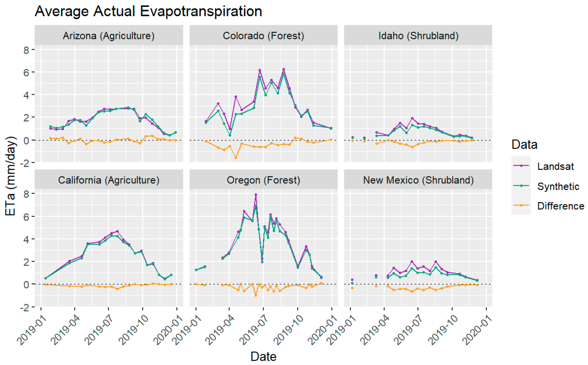Viewport: 588px width, 365px height.
Task: Click the highest Landsat peak in Oregon panel
Action: tap(256, 195)
